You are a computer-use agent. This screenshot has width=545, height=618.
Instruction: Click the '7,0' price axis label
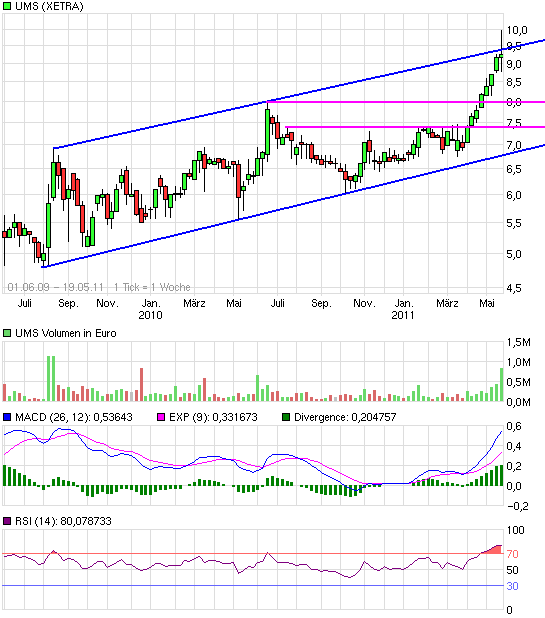[514, 145]
